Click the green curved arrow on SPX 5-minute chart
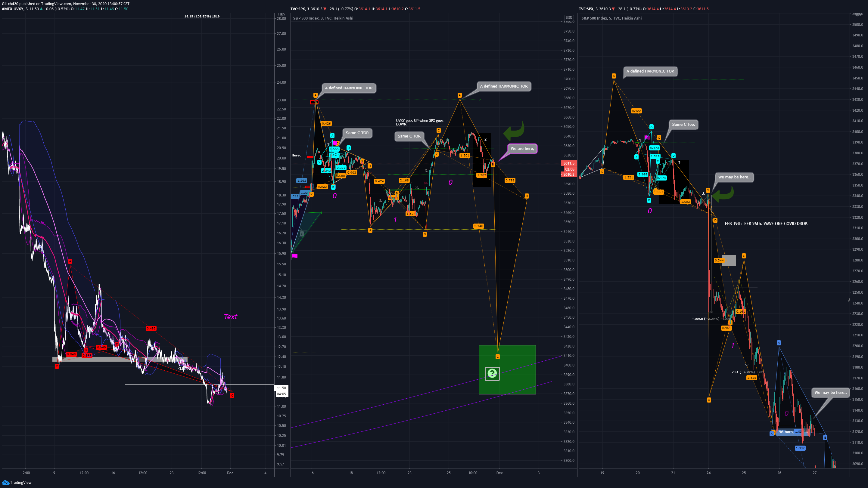The width and height of the screenshot is (868, 488). coord(723,194)
